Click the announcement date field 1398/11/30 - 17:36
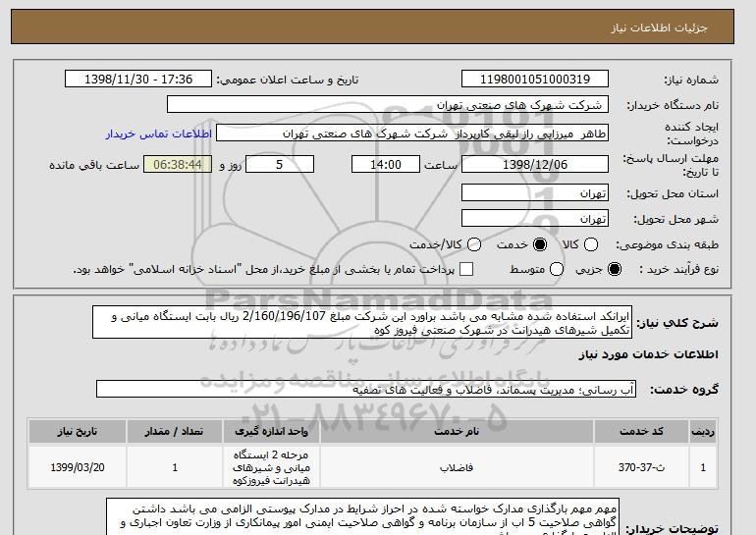Viewport: 756px width, 535px height. [138, 80]
